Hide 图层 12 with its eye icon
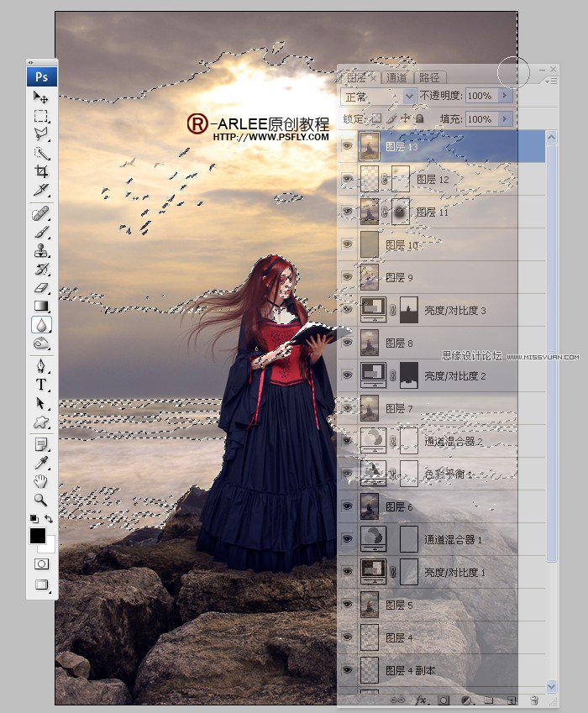This screenshot has height=713, width=588. click(348, 179)
